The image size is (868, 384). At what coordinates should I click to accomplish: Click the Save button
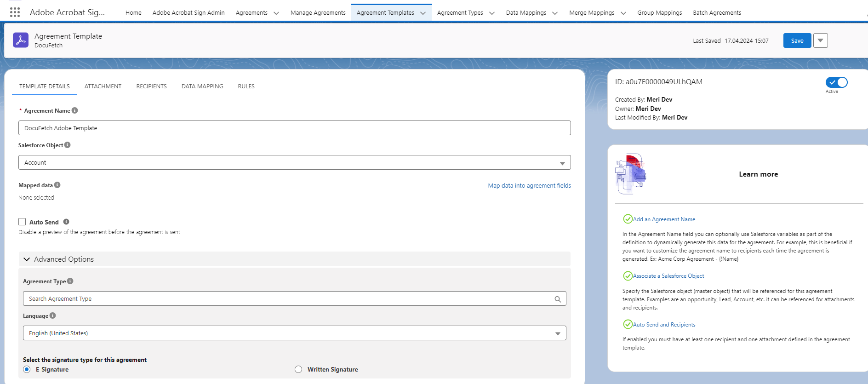point(797,40)
